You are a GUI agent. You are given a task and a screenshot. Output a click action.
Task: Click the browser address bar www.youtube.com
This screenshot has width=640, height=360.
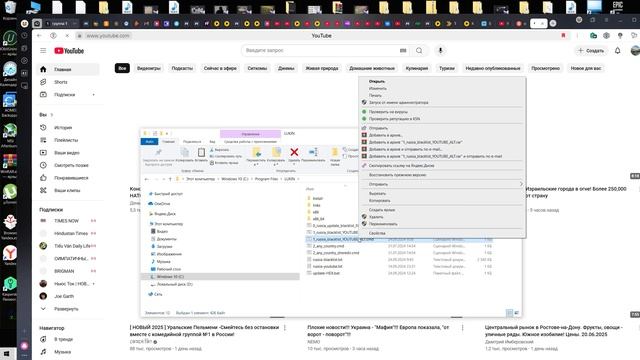pos(108,36)
